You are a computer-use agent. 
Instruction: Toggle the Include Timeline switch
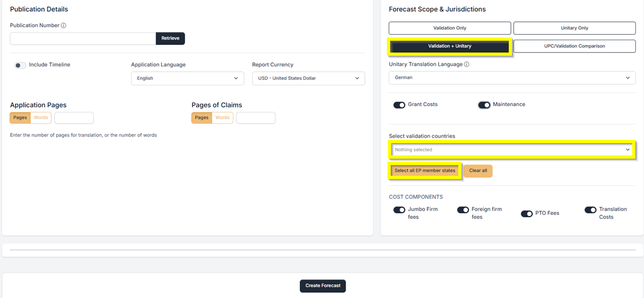tap(20, 65)
